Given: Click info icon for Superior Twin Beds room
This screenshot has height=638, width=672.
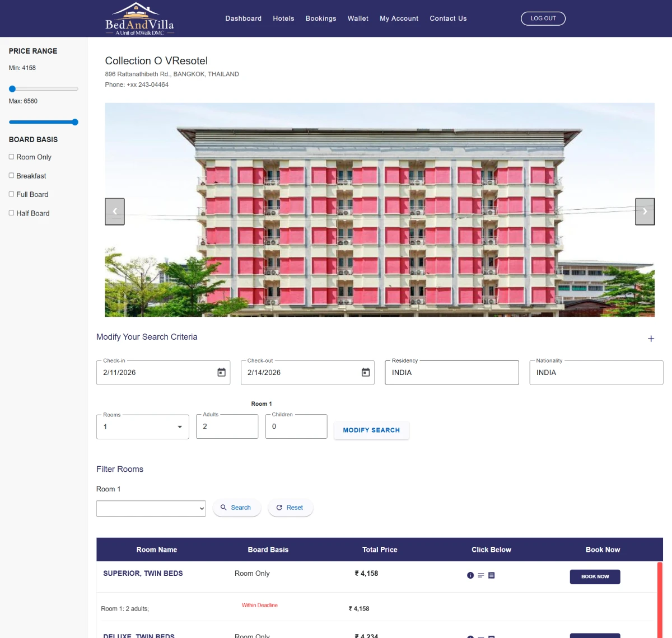Looking at the screenshot, I should point(470,575).
